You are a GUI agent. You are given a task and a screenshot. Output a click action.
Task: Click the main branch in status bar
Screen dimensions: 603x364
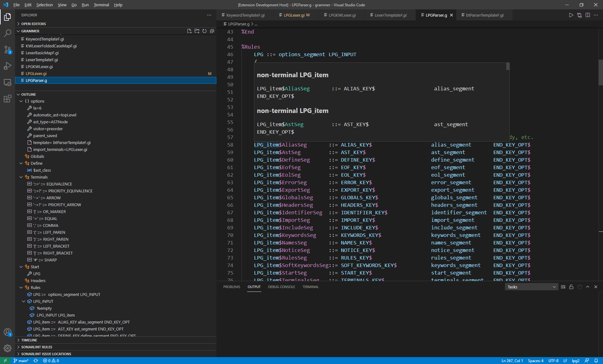(x=21, y=361)
